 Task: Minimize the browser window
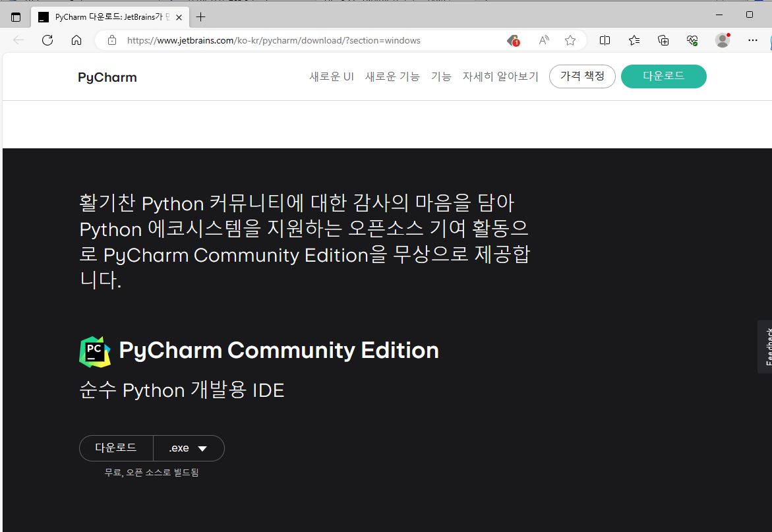(719, 15)
